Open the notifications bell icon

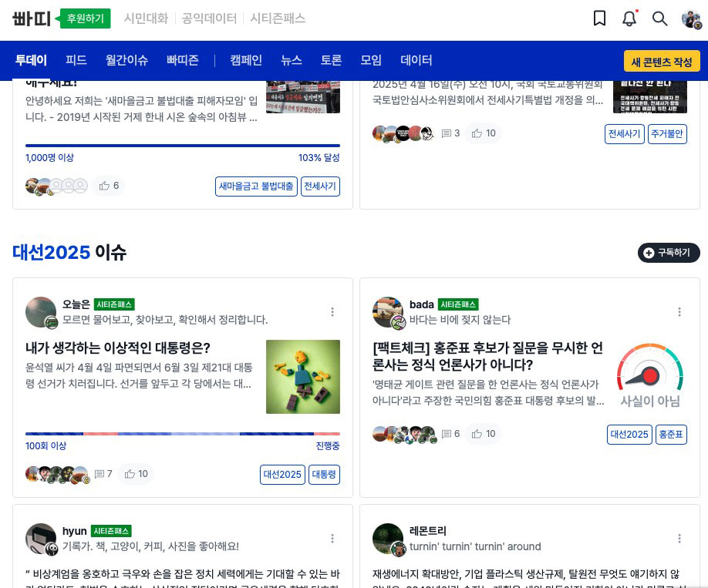[629, 18]
